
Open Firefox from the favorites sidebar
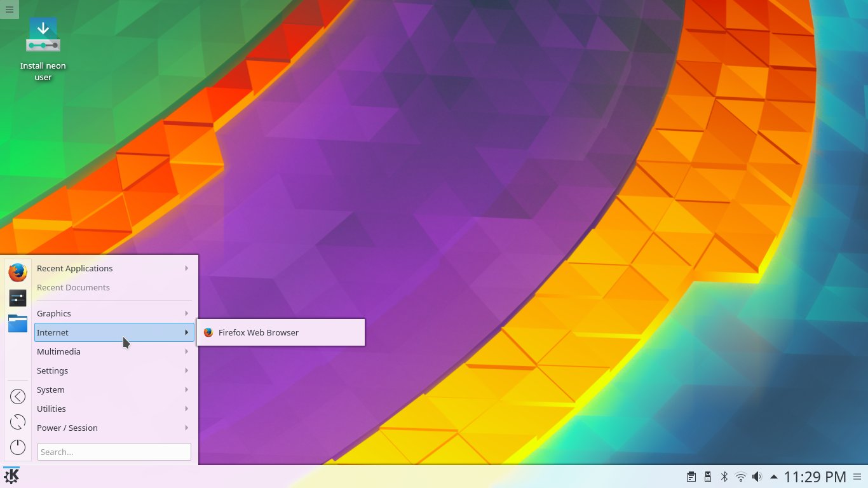coord(18,273)
